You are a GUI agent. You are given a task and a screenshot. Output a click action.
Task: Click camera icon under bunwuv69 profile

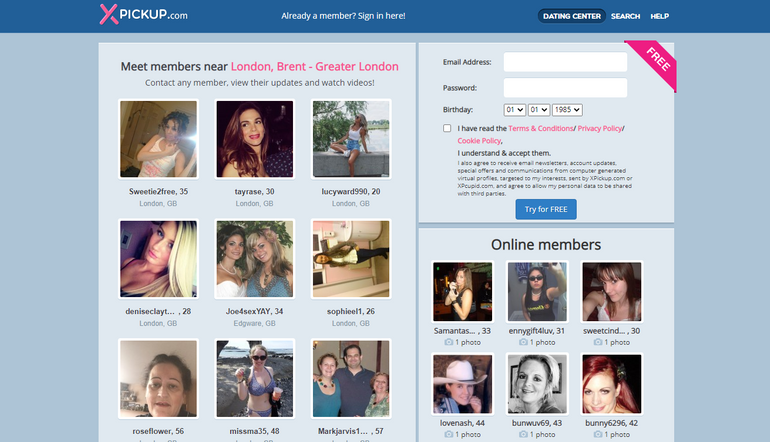click(523, 435)
